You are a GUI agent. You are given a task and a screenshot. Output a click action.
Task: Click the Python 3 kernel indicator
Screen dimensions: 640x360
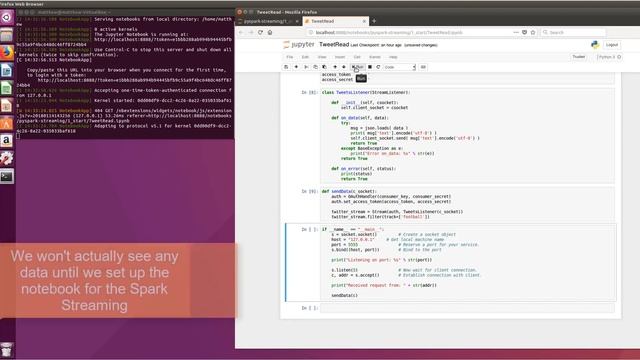coord(609,57)
